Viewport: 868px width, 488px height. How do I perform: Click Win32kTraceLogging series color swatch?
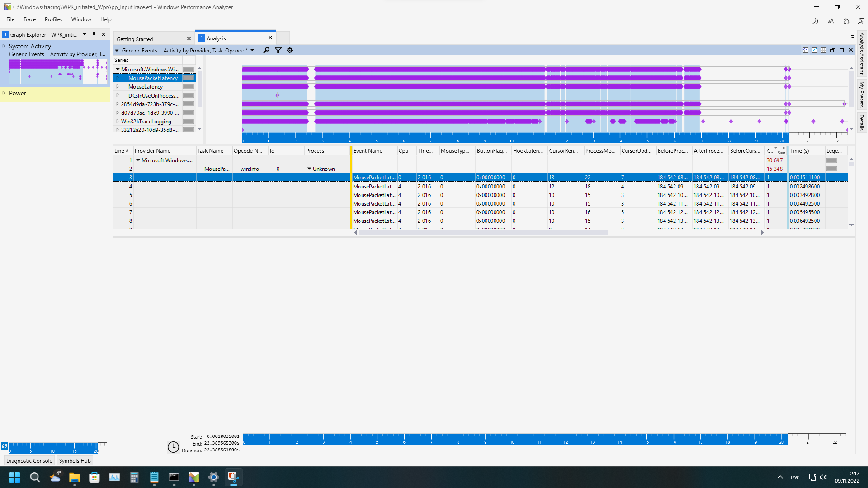pos(189,122)
